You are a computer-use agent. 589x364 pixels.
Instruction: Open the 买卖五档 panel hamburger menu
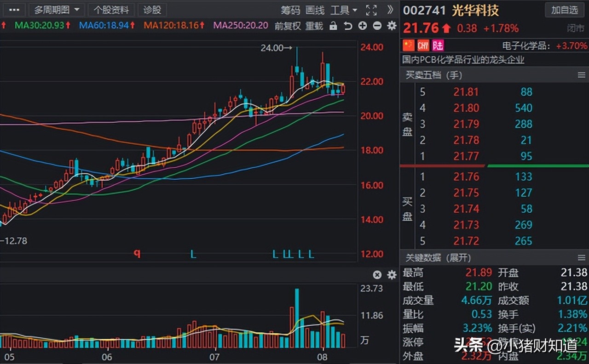pos(581,75)
